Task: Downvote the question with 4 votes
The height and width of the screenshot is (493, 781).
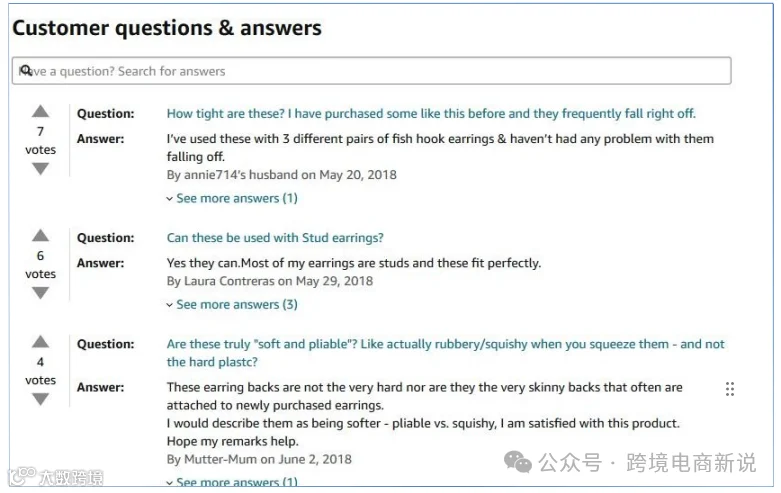Action: point(40,399)
